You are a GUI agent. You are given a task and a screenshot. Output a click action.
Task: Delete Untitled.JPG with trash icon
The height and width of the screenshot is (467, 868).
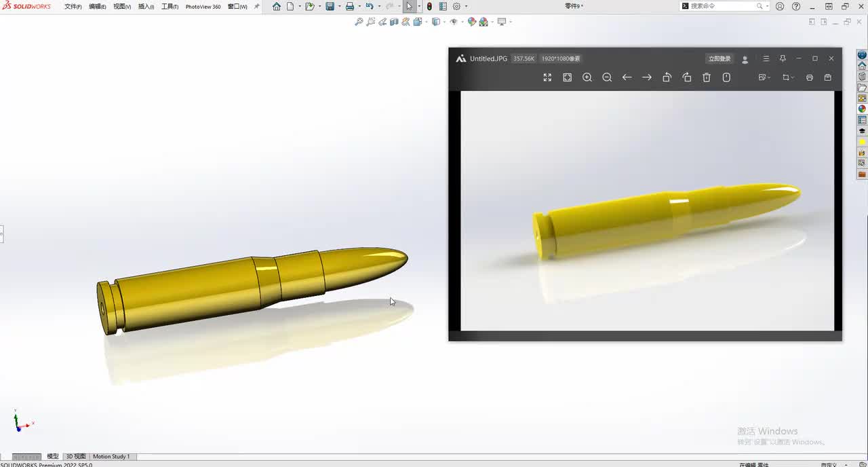click(x=707, y=77)
